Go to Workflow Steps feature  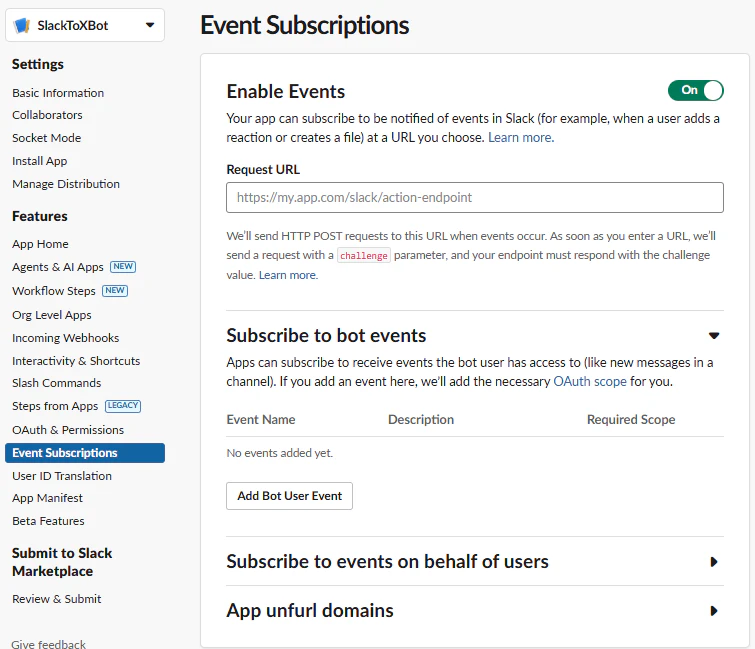tap(54, 291)
